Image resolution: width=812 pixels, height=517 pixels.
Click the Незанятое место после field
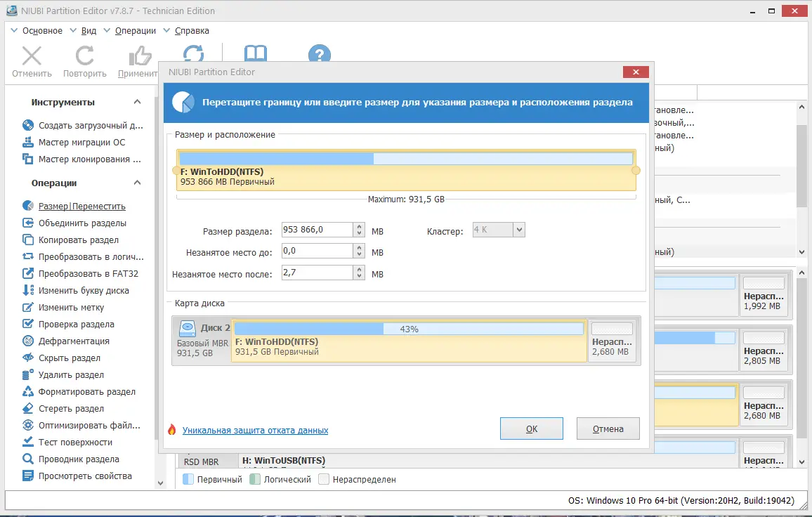[x=317, y=273]
